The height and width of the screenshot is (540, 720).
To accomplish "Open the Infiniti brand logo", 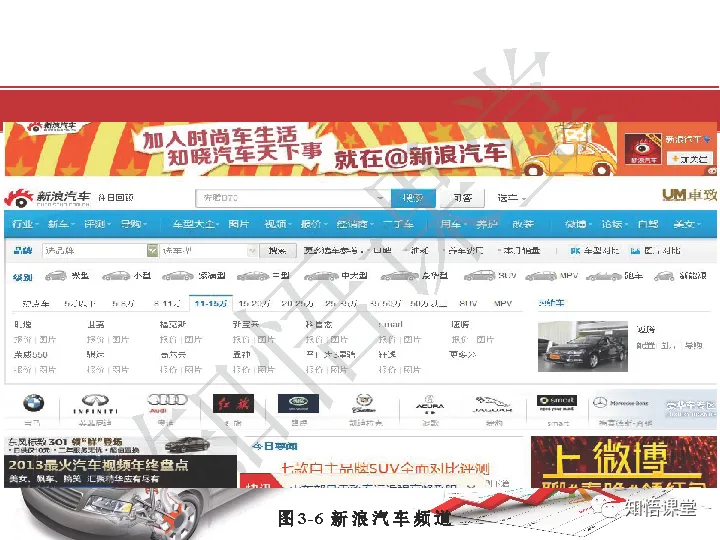I will 96,405.
